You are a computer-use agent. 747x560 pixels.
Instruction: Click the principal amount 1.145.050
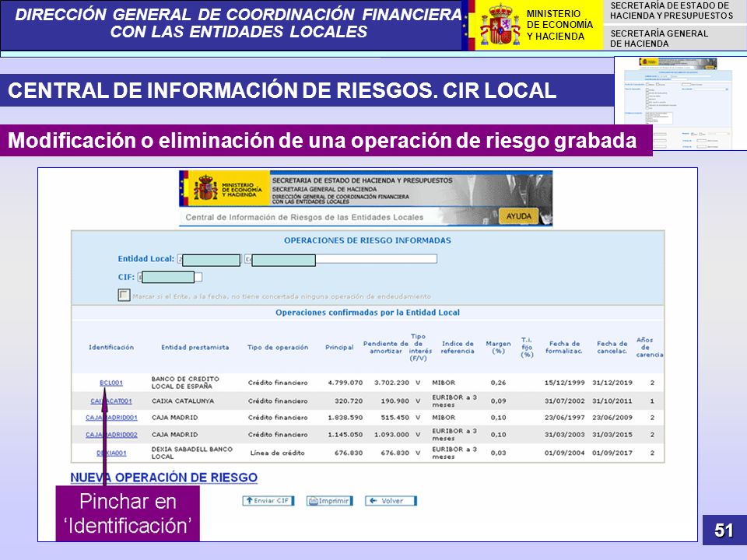(x=345, y=435)
